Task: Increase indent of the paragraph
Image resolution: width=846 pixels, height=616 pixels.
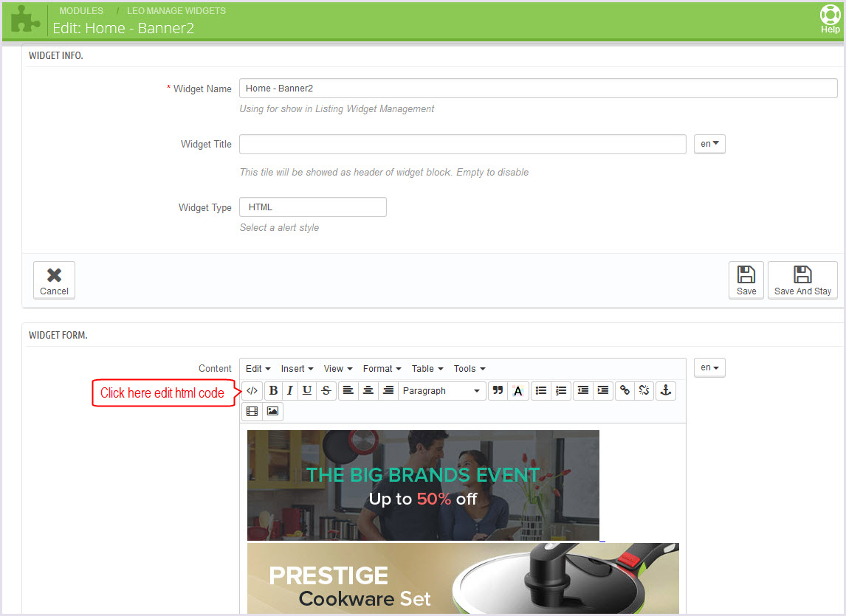Action: 603,390
